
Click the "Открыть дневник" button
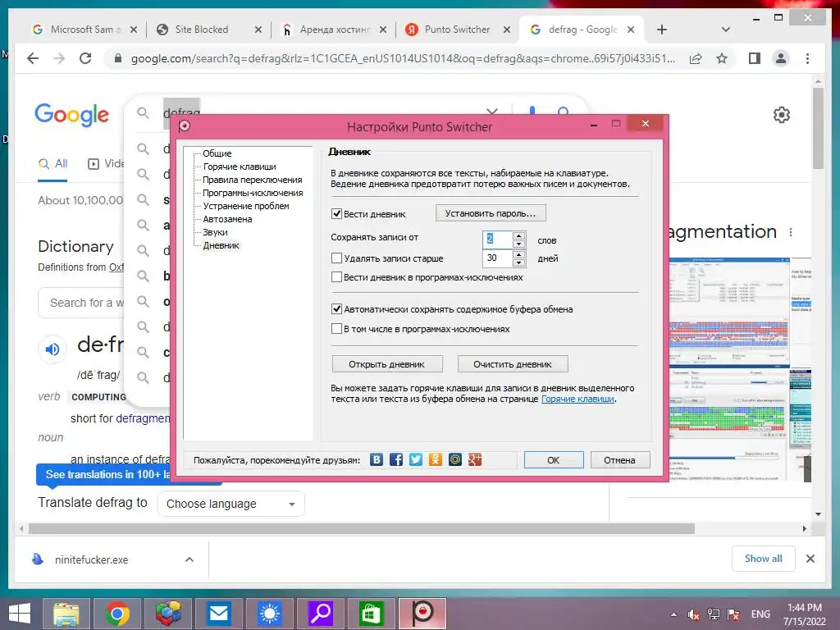(x=387, y=364)
